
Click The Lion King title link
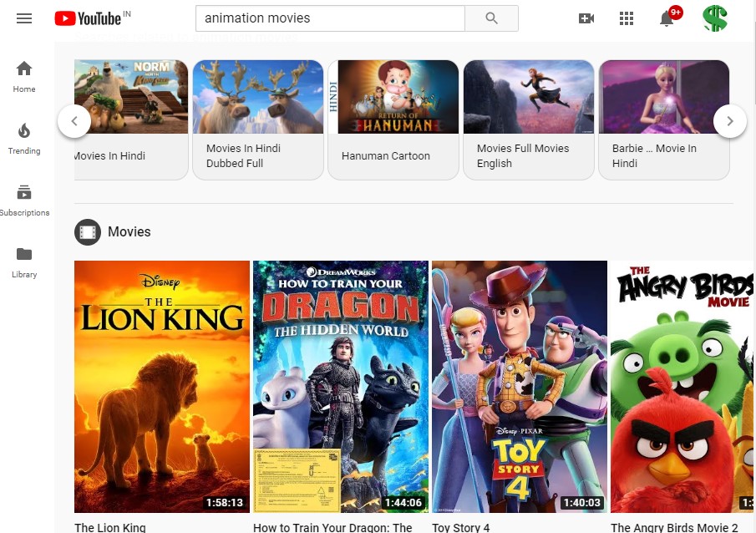click(110, 528)
